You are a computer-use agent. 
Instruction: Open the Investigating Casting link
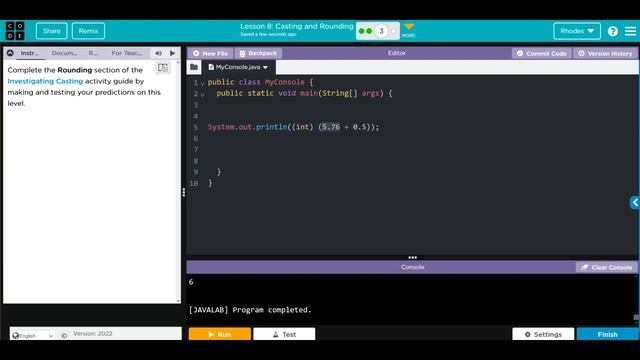tap(45, 81)
